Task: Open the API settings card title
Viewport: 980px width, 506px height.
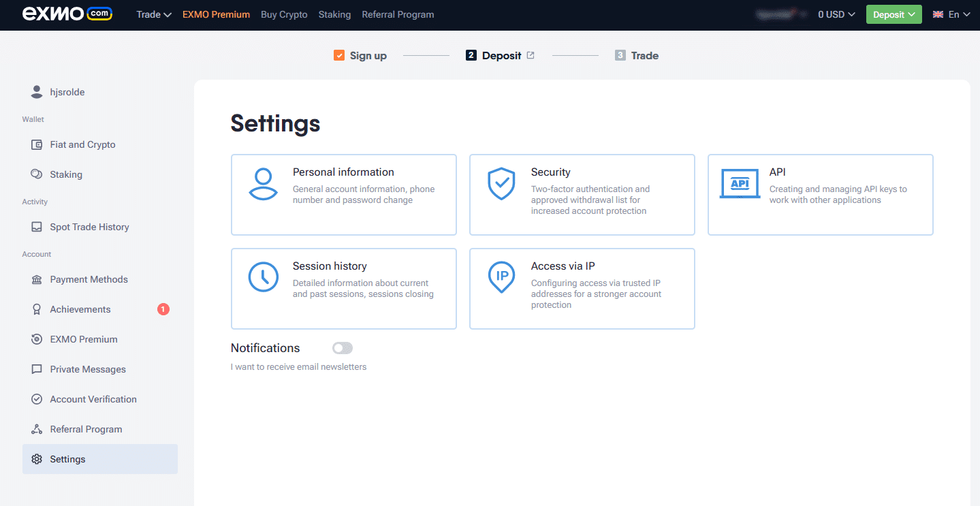Action: (777, 172)
